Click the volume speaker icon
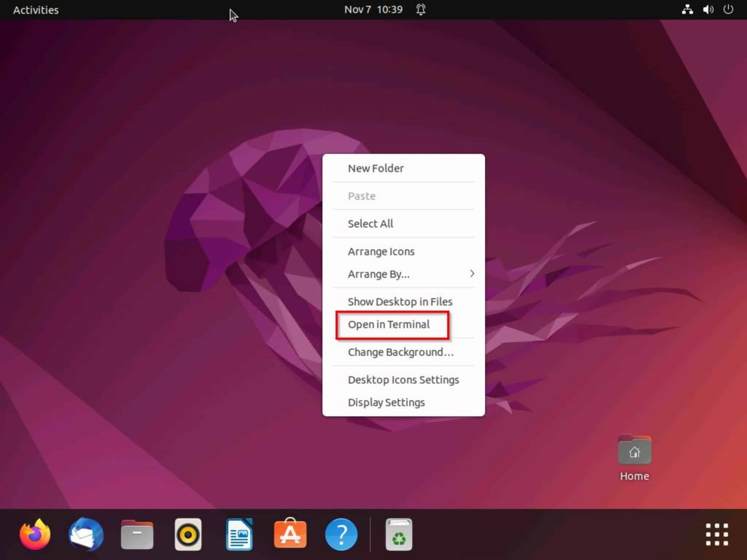747x560 pixels. [x=708, y=9]
